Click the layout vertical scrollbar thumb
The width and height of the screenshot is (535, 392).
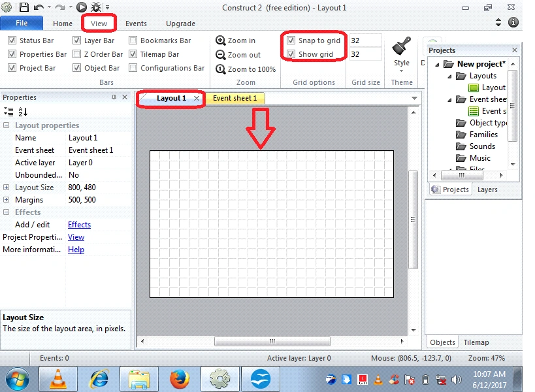coord(413,220)
